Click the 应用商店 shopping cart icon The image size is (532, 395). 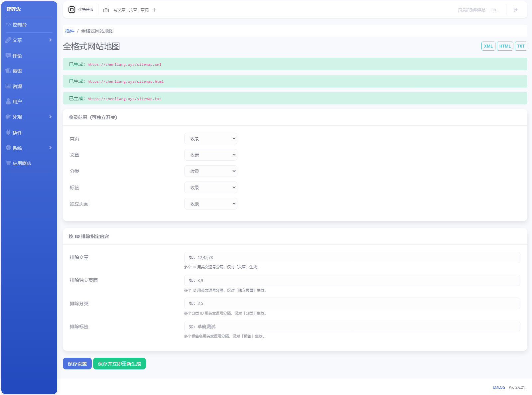(x=8, y=163)
